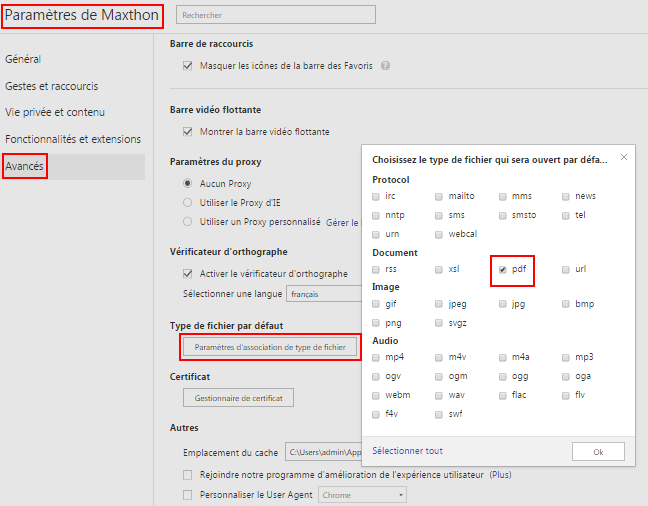This screenshot has width=648, height=506.
Task: Click Paramètres d'association de type de fichier
Action: coord(270,347)
